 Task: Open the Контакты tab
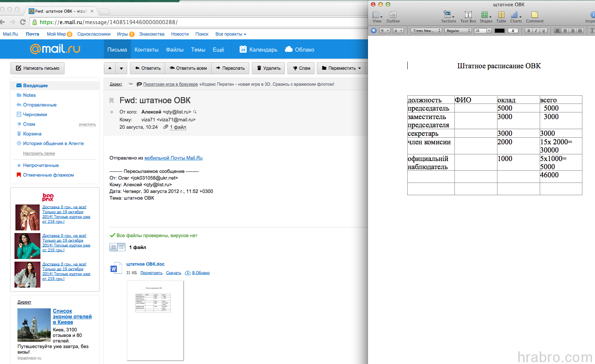click(146, 50)
